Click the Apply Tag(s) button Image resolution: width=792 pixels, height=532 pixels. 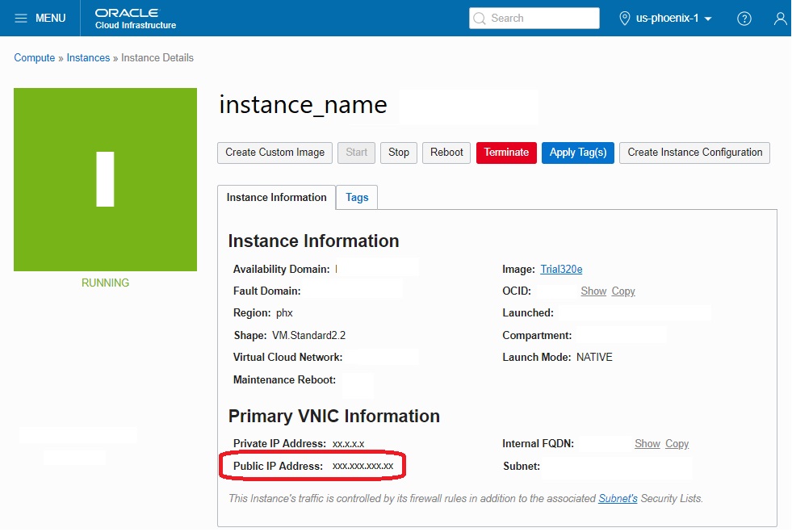(577, 153)
